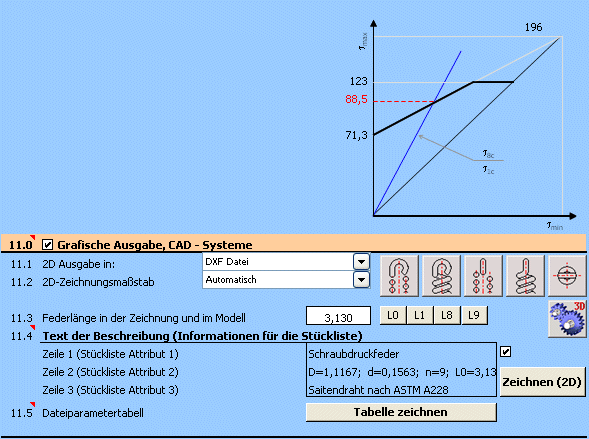Toggle the Grafische Ausgabe, CAD - Systeme checkbox
The width and height of the screenshot is (589, 439).
pos(47,245)
